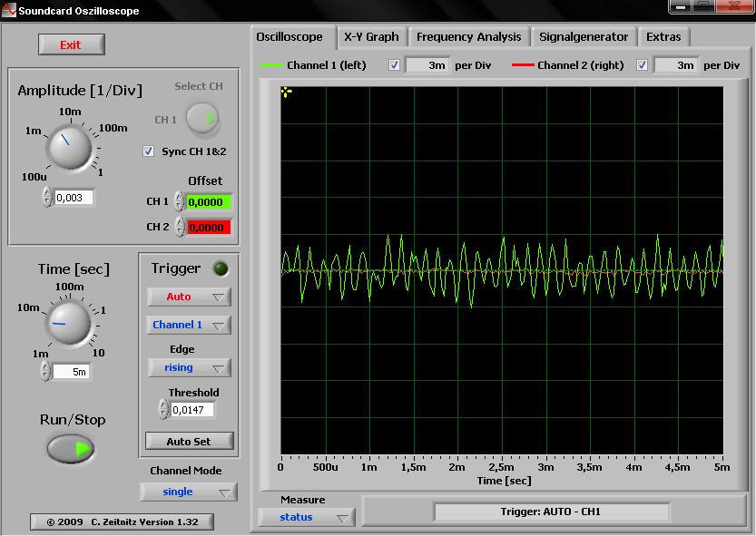Turn the Time knob

pyautogui.click(x=68, y=324)
